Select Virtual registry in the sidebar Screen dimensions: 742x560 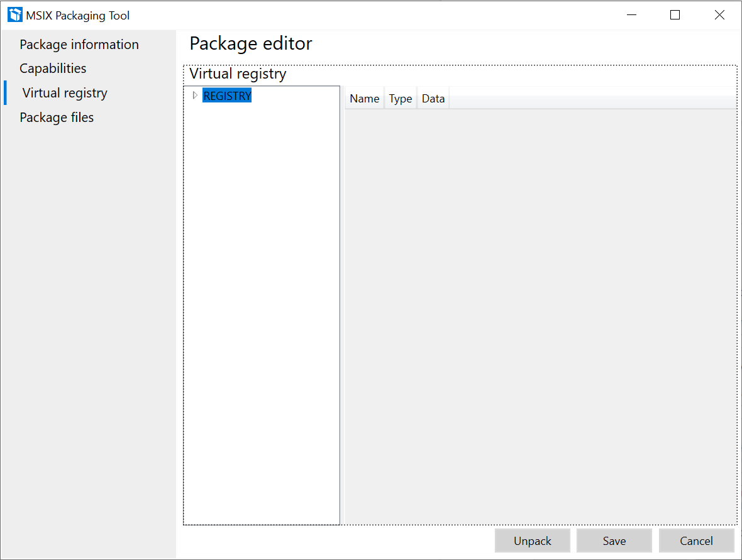click(65, 93)
